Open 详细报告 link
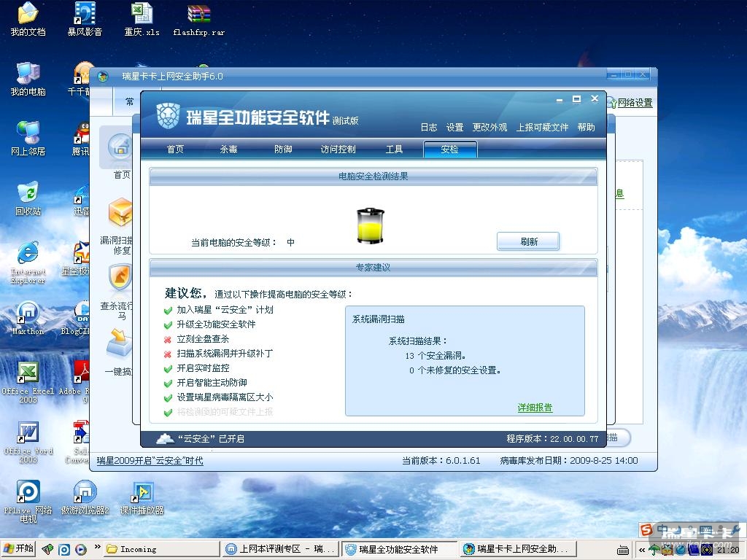747x560 pixels. (535, 408)
